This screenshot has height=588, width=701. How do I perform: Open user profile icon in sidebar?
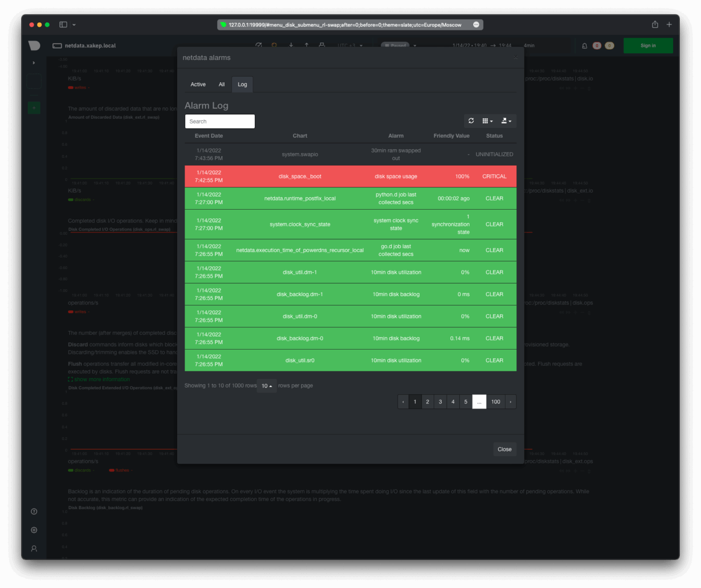tap(34, 548)
